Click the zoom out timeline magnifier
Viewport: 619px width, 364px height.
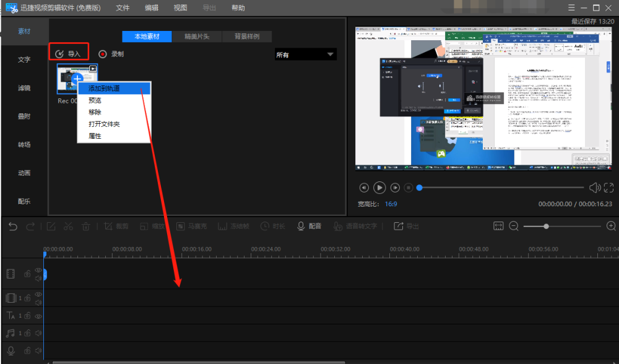(x=514, y=226)
